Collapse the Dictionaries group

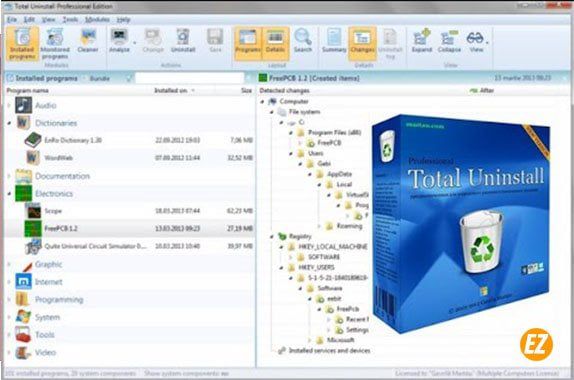coord(9,123)
